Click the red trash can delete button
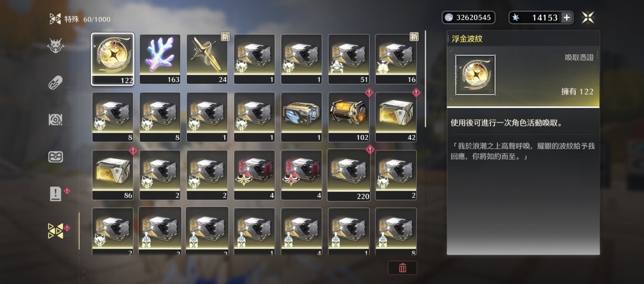The image size is (644, 284). pyautogui.click(x=403, y=268)
